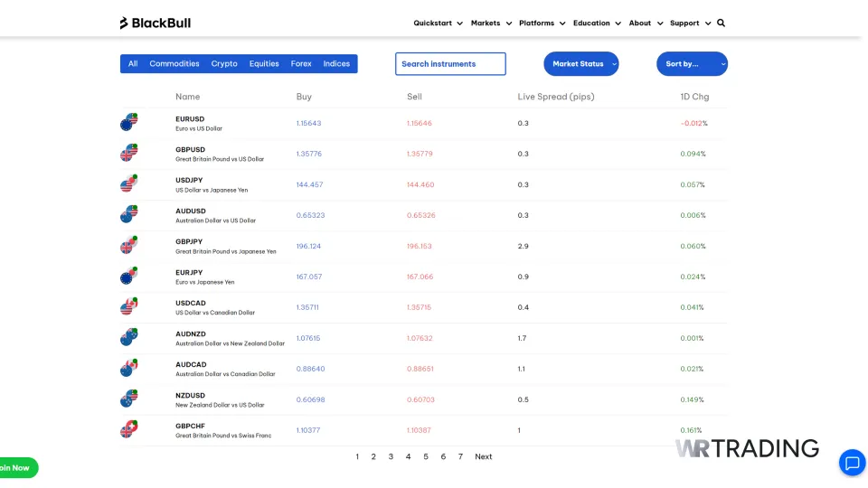Click the GBPJPY flag icon
The height and width of the screenshot is (488, 868).
coord(128,246)
